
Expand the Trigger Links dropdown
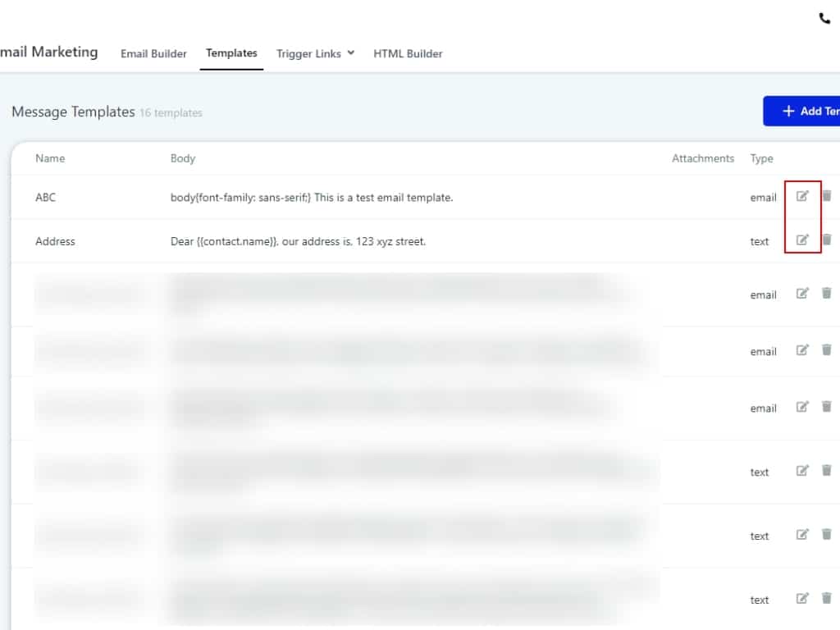(x=315, y=53)
